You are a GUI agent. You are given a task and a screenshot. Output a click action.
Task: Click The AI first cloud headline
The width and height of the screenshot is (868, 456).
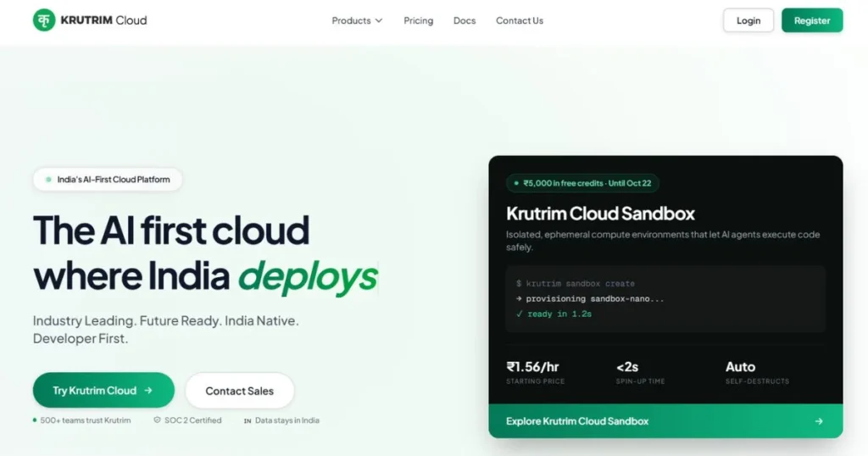coord(171,231)
